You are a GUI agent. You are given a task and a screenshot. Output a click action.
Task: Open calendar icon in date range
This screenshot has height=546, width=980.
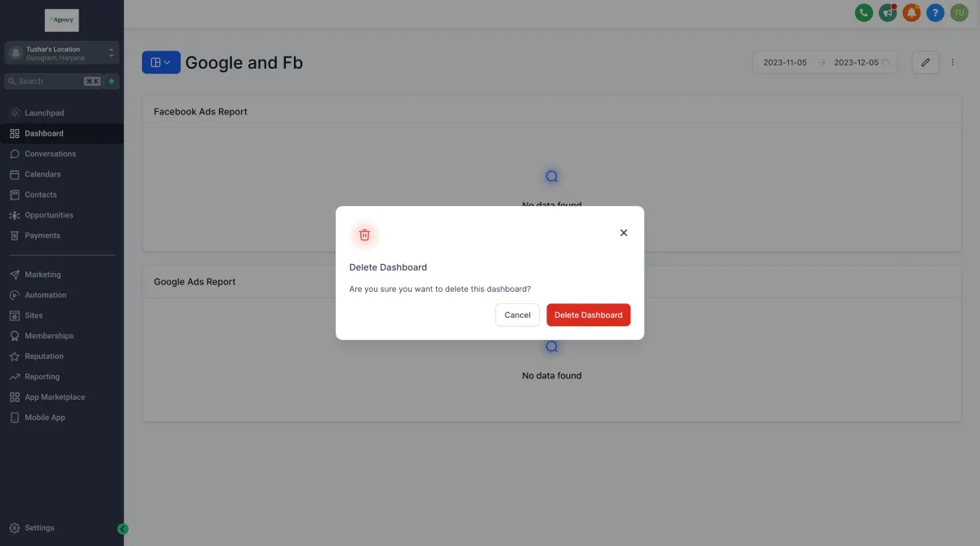[885, 63]
